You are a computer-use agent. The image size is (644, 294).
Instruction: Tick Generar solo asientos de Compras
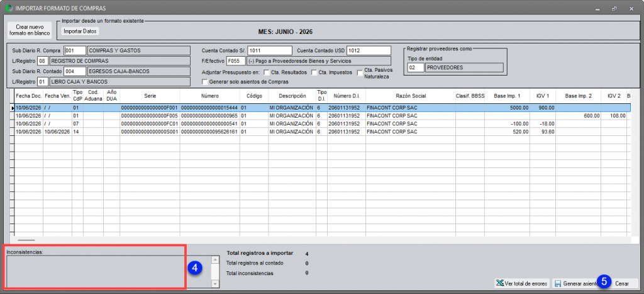[x=204, y=82]
